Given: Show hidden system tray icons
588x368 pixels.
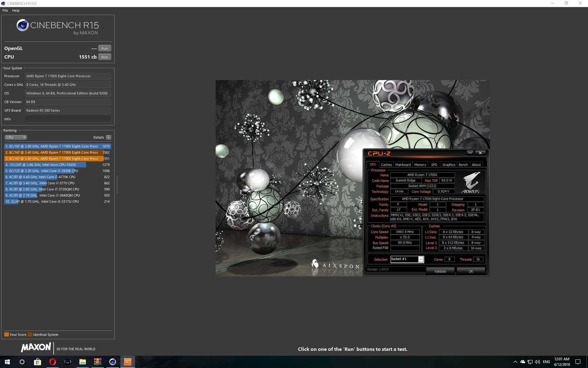Looking at the screenshot, I should [515, 362].
